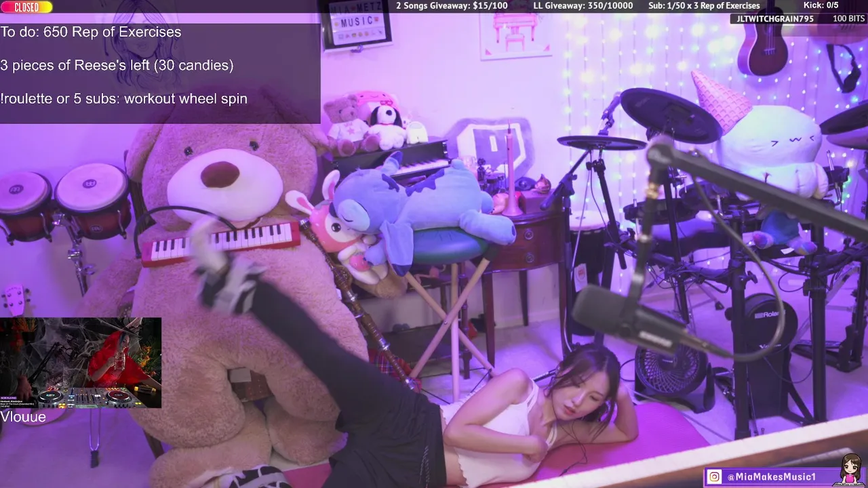Click the !roulette workout wheel spin line
The image size is (868, 488).
(x=123, y=98)
